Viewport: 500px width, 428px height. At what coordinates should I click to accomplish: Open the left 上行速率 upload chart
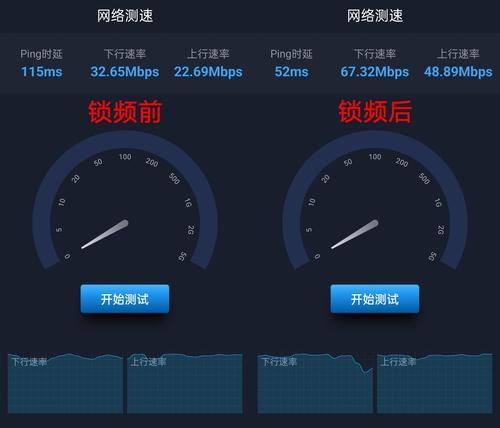pyautogui.click(x=185, y=383)
